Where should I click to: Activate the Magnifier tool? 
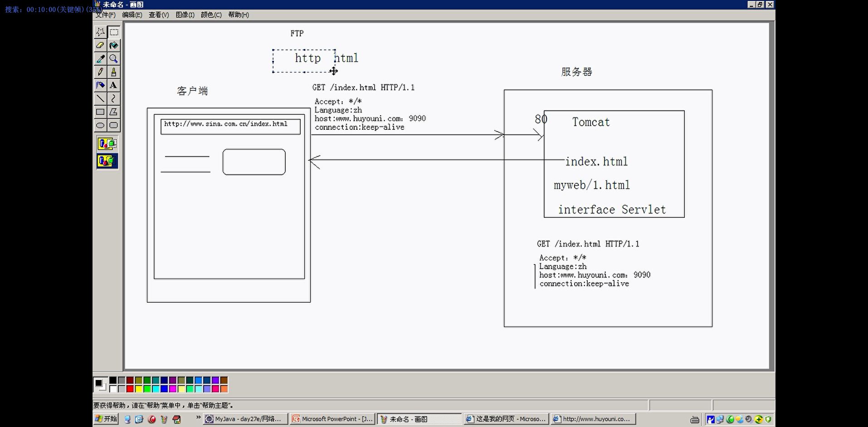click(114, 59)
